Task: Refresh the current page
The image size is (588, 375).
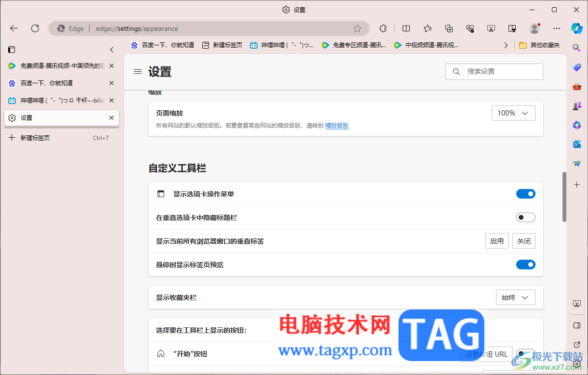Action: click(x=35, y=28)
